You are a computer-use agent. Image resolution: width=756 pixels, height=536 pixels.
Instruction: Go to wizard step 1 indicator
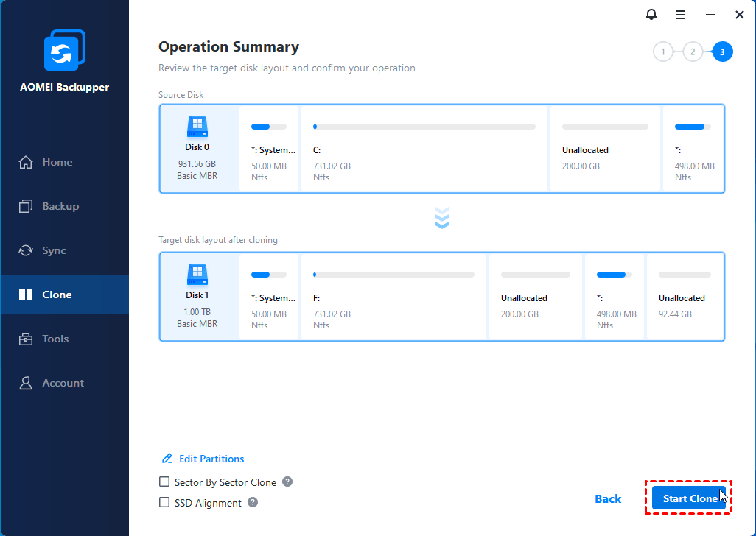(x=663, y=52)
